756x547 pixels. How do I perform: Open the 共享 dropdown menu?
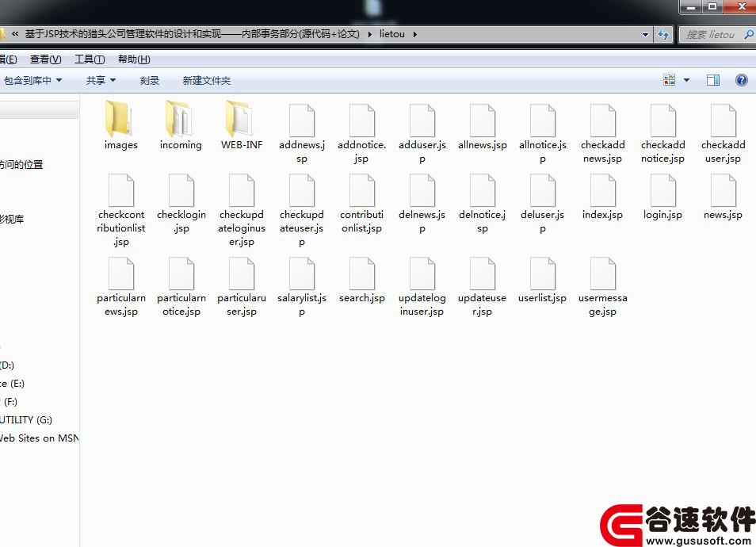pos(101,81)
